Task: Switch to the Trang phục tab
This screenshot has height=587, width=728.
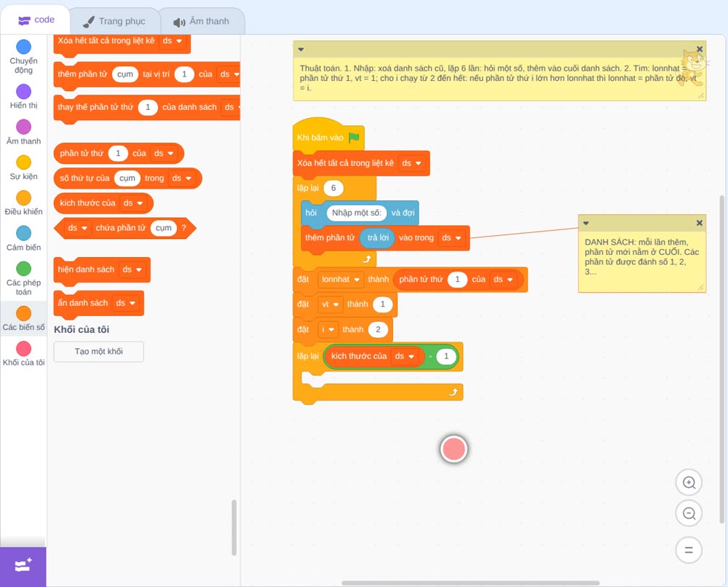Action: [x=114, y=21]
